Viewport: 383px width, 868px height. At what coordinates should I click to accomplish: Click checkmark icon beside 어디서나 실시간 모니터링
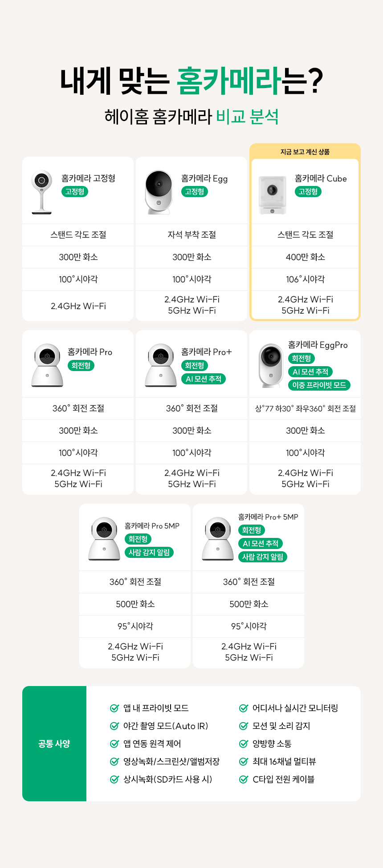[244, 708]
